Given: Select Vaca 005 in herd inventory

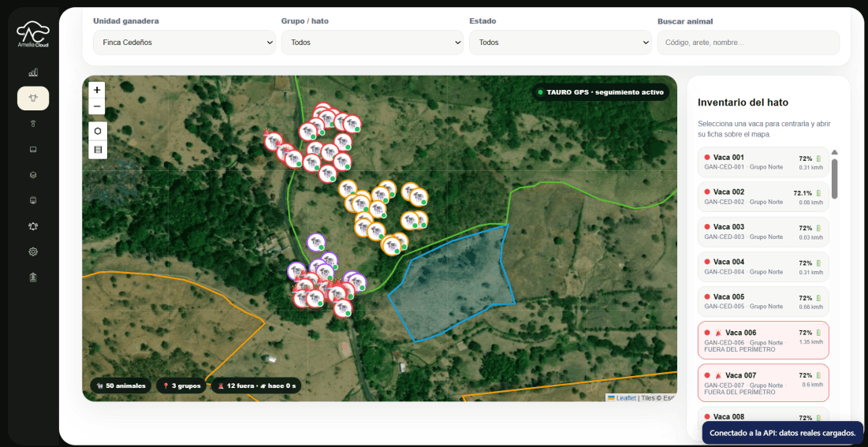Looking at the screenshot, I should pos(763,302).
